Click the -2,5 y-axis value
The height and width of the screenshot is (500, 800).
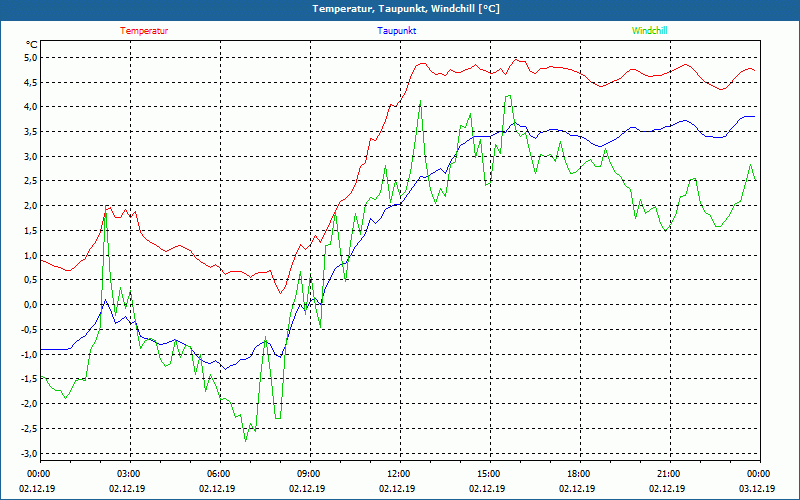point(30,429)
